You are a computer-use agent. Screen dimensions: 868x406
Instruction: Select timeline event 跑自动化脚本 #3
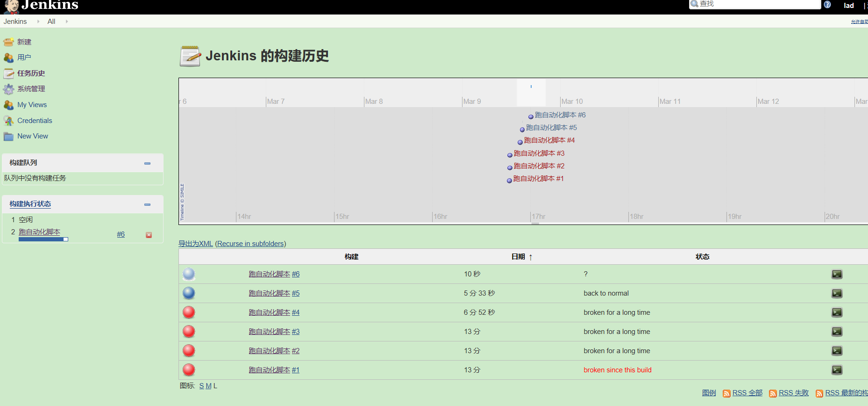[x=539, y=153]
